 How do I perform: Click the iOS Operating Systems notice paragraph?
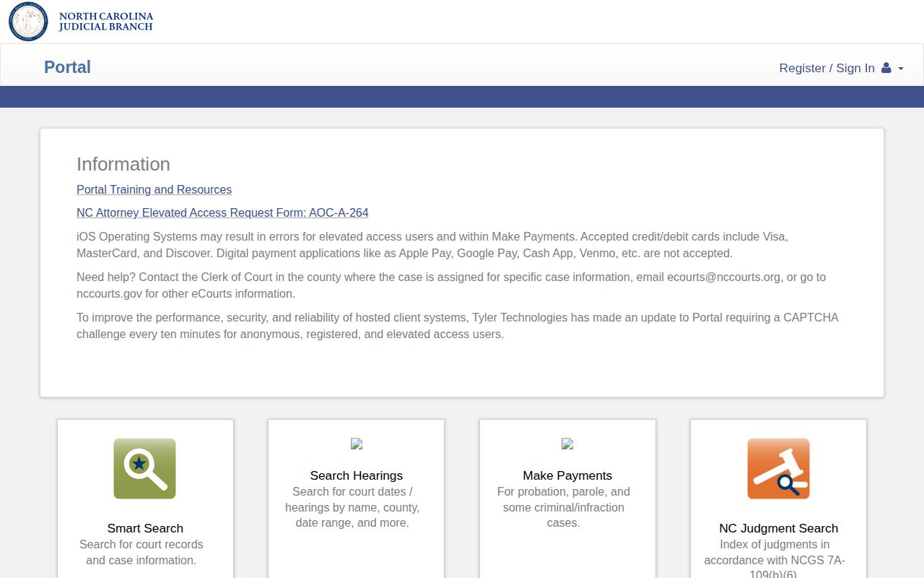coord(432,245)
